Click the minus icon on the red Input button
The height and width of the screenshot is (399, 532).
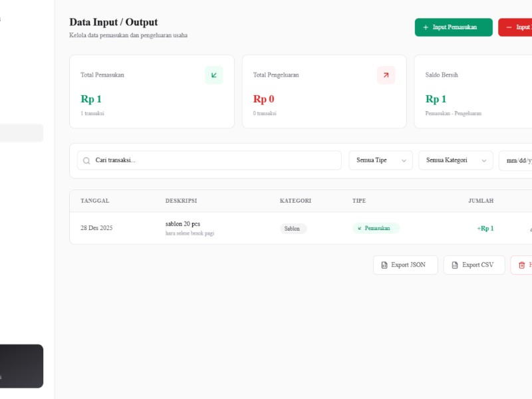(509, 27)
